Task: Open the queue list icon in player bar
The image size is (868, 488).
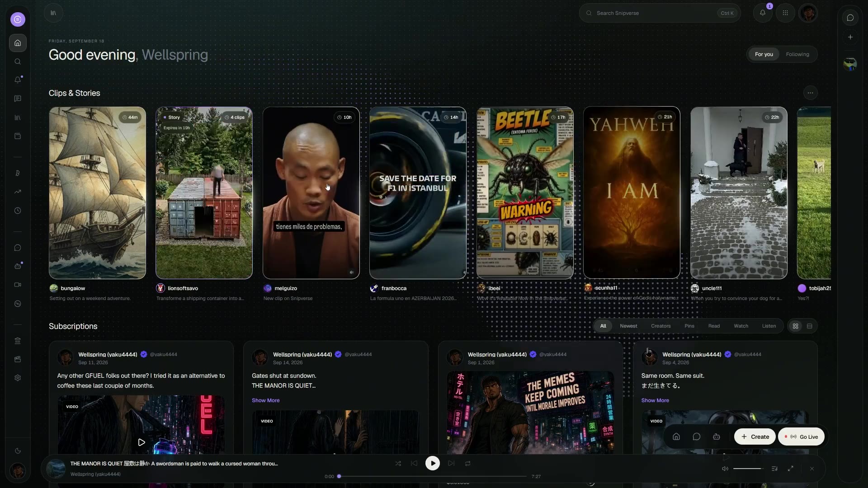Action: [774, 469]
